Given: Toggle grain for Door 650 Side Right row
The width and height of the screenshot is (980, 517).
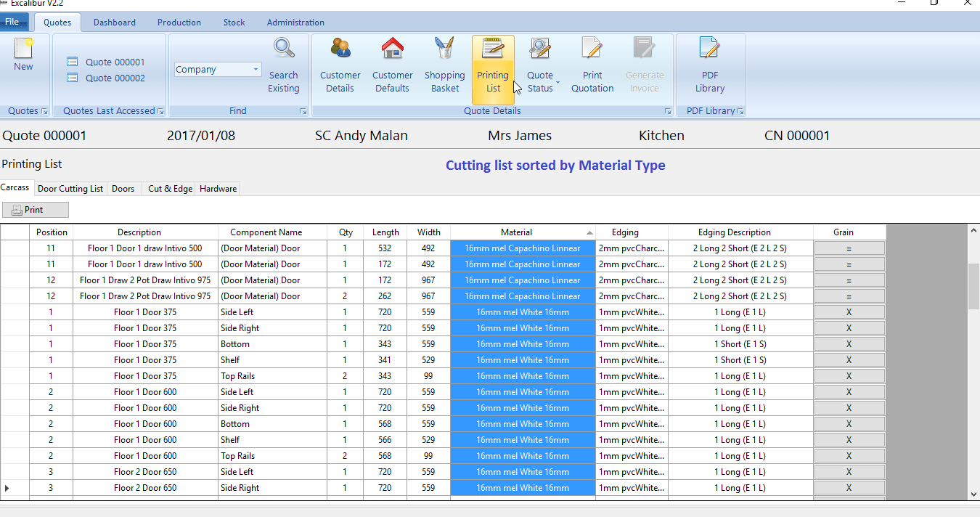Looking at the screenshot, I should pyautogui.click(x=849, y=488).
